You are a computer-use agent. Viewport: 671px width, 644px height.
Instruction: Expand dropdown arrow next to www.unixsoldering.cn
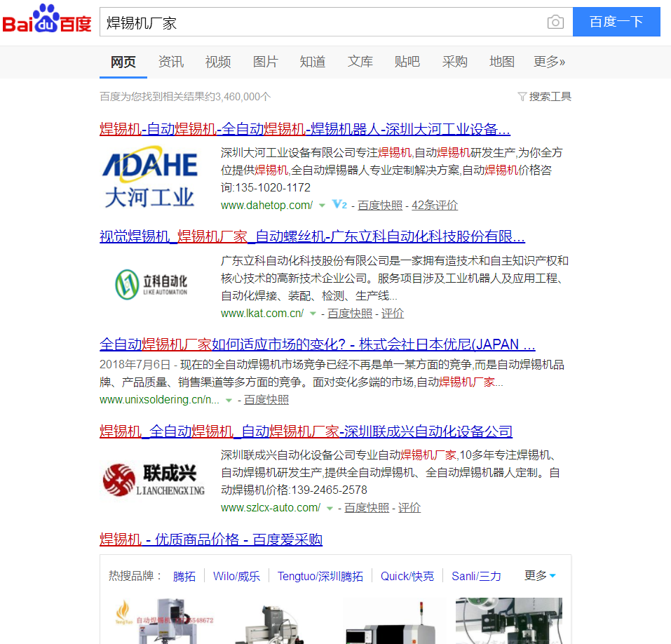pos(229,401)
